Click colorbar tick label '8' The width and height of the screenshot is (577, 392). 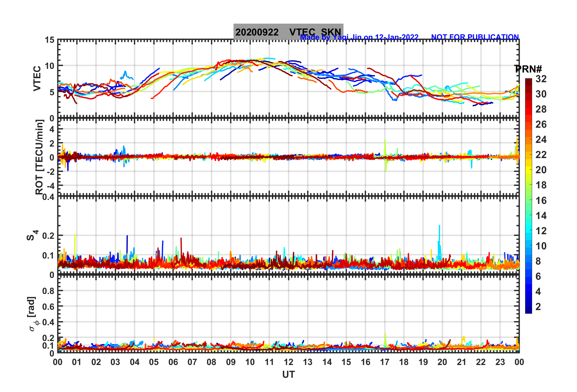538,261
